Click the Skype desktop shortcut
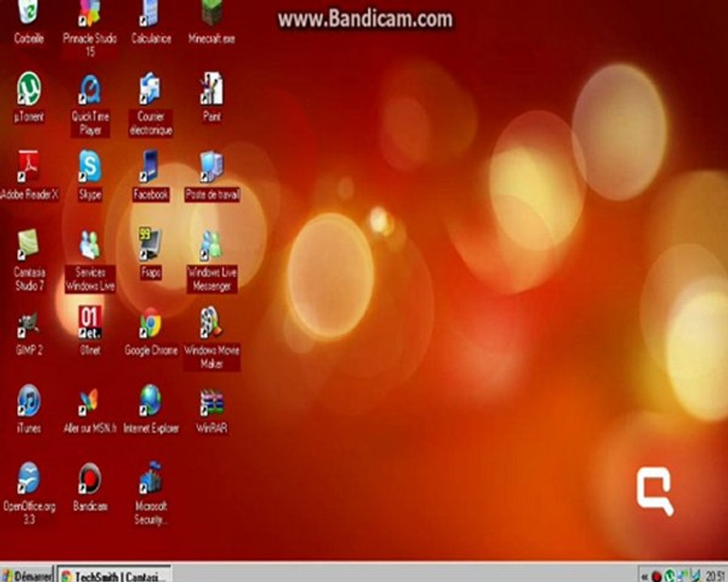 [x=90, y=167]
